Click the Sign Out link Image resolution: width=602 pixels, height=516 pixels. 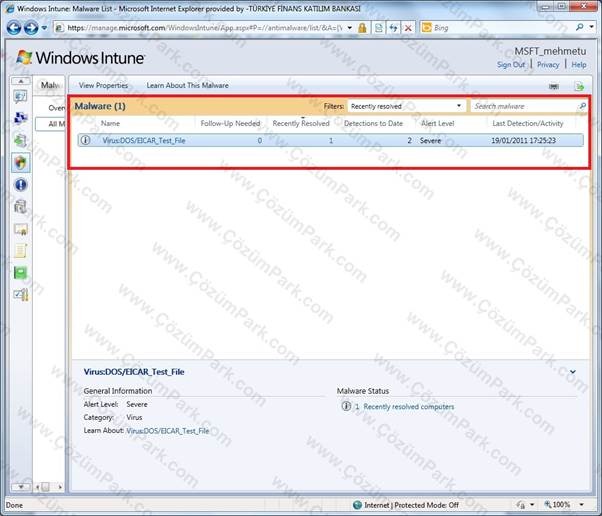(511, 64)
